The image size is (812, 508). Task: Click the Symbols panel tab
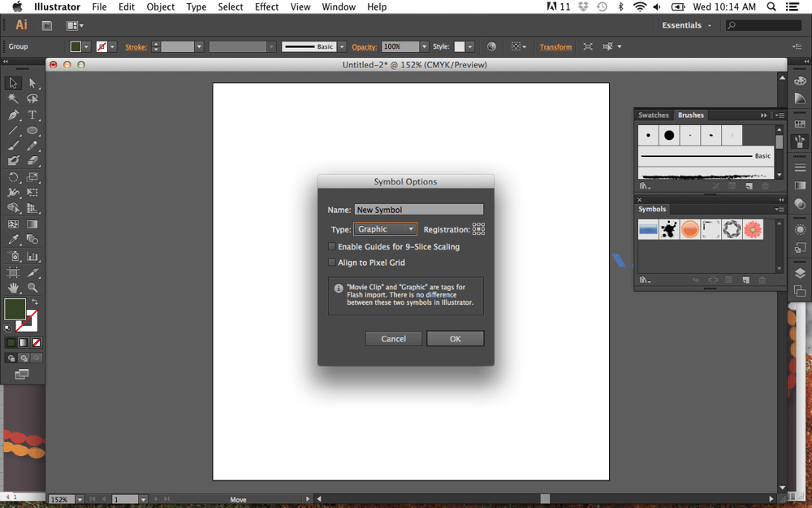(652, 209)
